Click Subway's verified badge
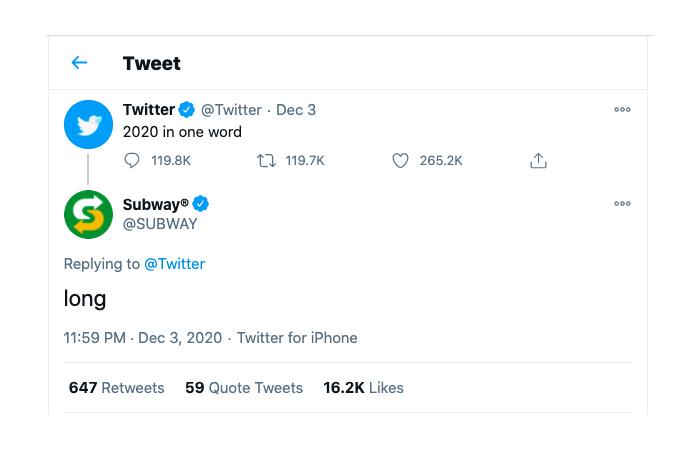The height and width of the screenshot is (450, 700). [x=200, y=204]
